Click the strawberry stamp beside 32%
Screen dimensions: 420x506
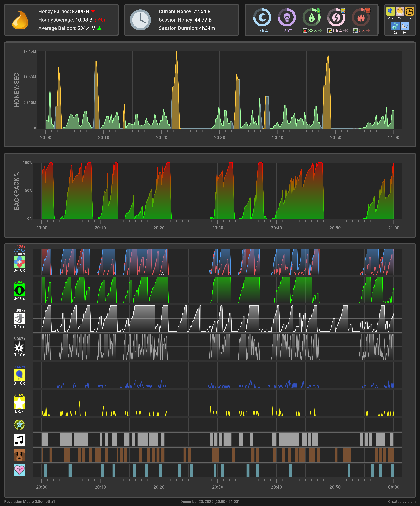click(305, 31)
